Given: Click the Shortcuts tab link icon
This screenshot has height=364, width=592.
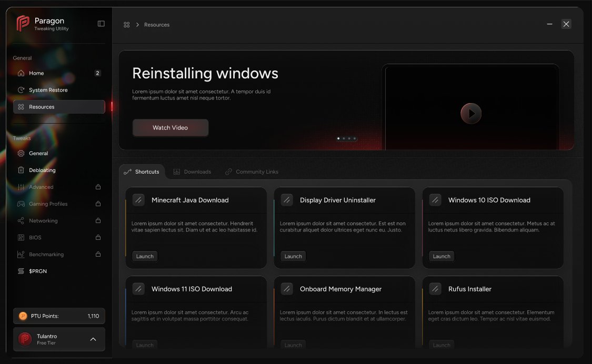Looking at the screenshot, I should [128, 172].
